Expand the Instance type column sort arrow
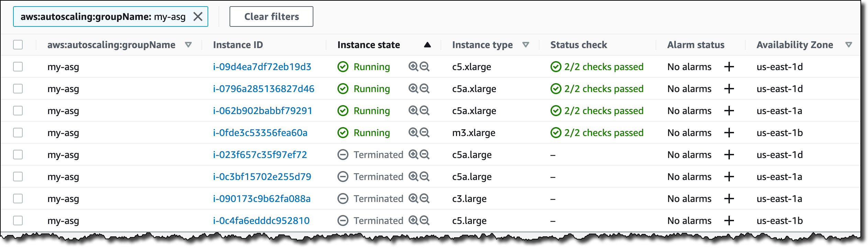Image resolution: width=868 pixels, height=248 pixels. pos(525,45)
